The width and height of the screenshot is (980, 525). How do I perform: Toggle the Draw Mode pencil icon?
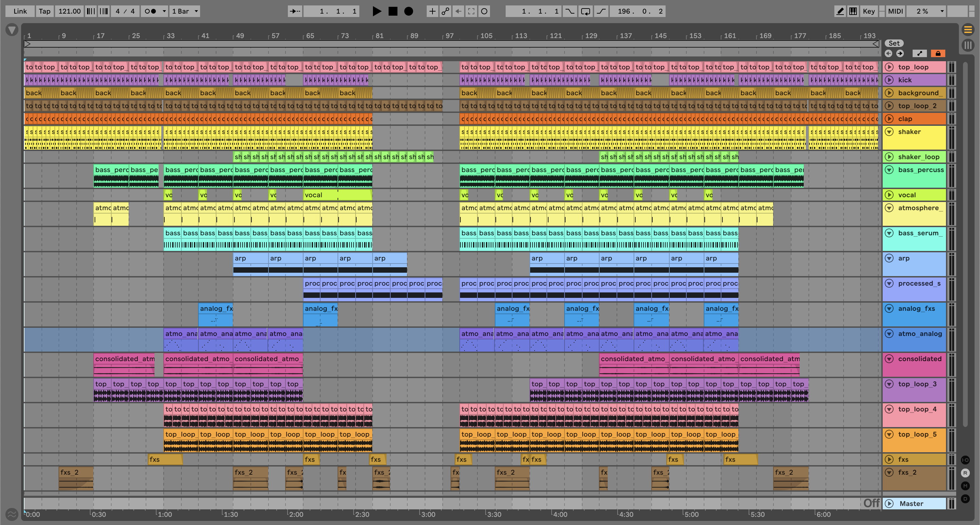[x=839, y=11]
